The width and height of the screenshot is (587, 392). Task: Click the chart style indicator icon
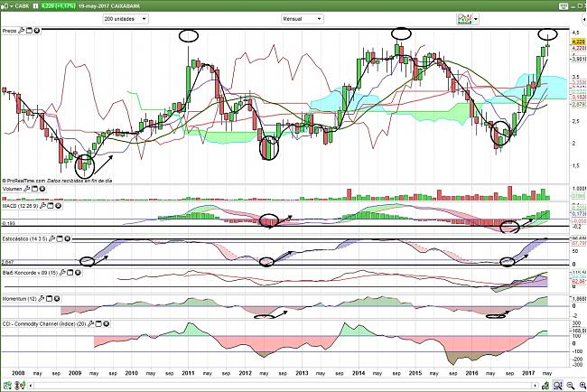point(464,19)
